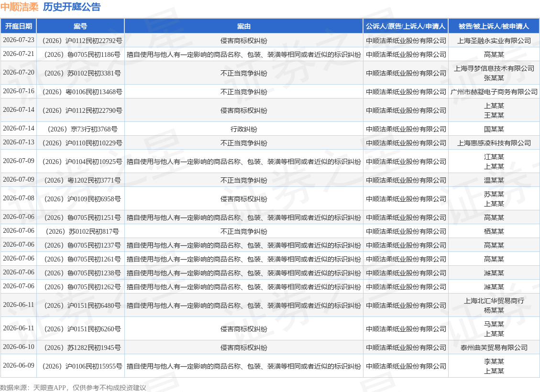Select the 案号 column header

click(80, 26)
